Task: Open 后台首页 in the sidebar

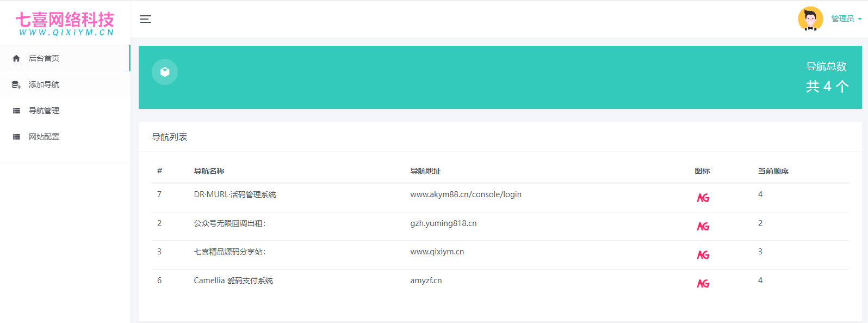Action: click(44, 58)
